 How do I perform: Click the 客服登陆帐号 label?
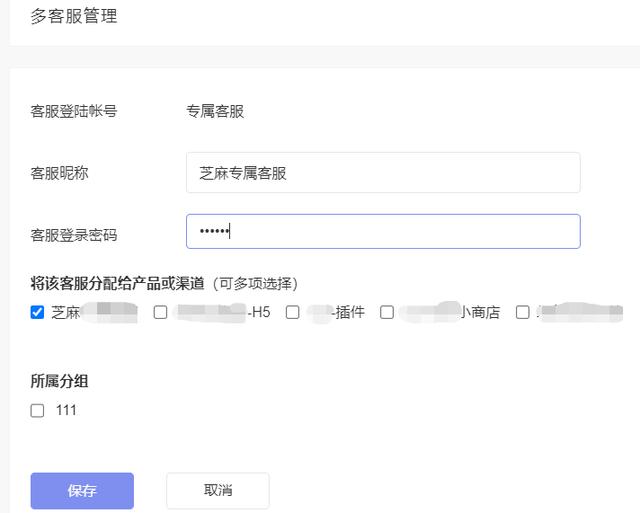tap(74, 111)
